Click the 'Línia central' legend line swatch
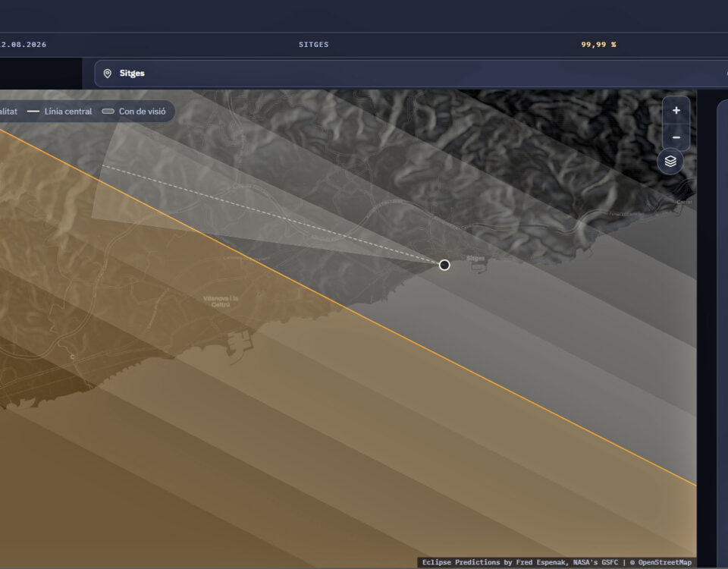This screenshot has width=728, height=569. point(33,112)
